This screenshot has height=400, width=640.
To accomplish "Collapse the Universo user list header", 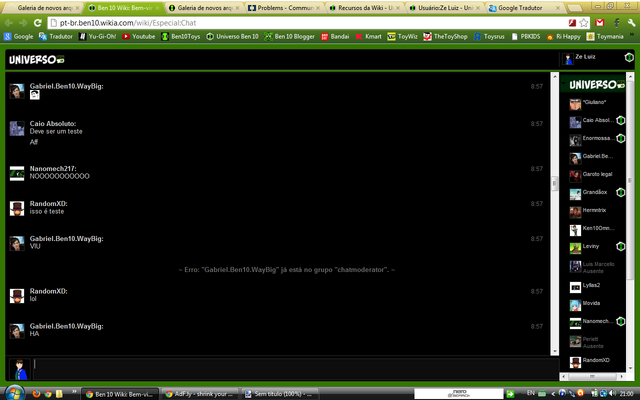I will (593, 84).
